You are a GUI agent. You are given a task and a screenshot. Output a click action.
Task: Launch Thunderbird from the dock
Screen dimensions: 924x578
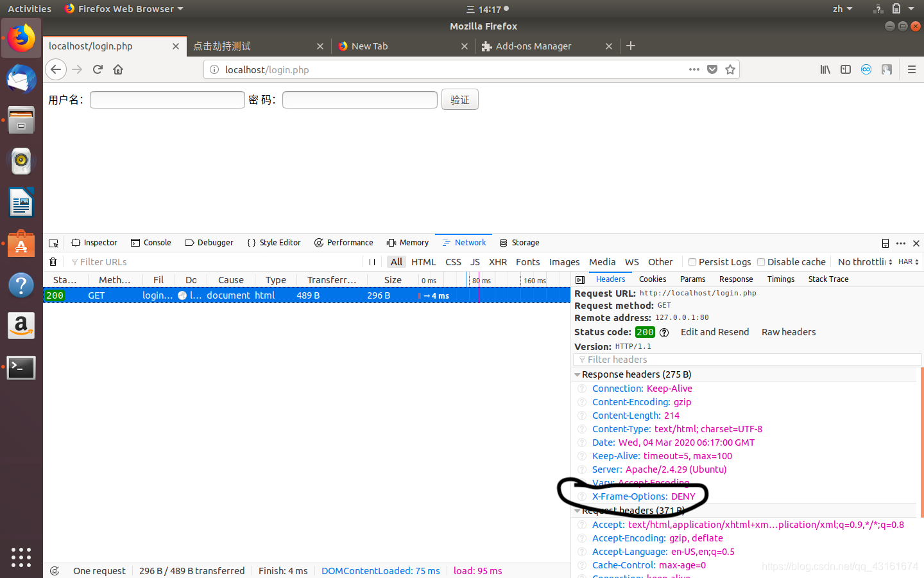pos(21,79)
